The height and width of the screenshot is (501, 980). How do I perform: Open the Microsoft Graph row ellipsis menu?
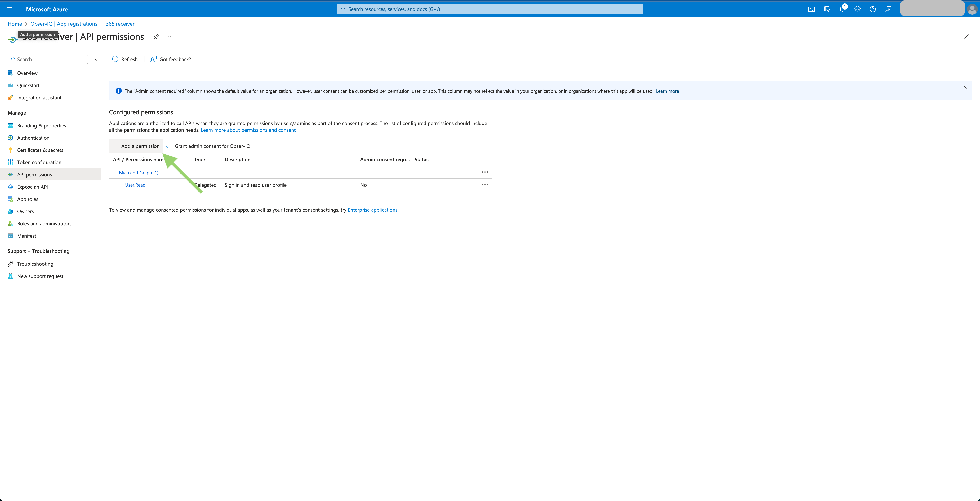[x=485, y=172]
